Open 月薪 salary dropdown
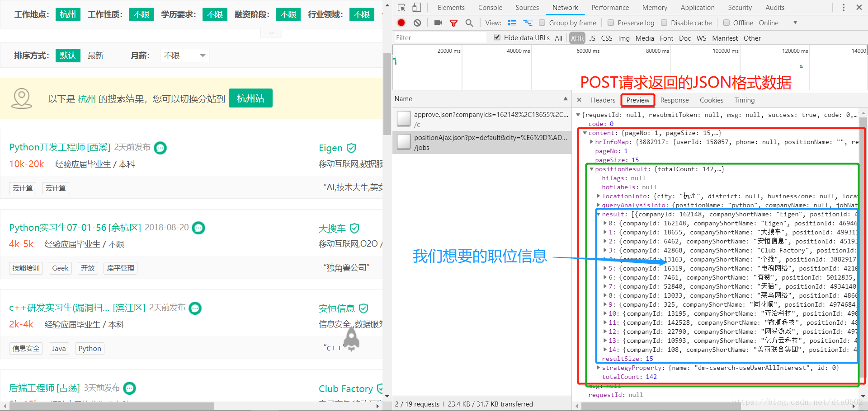Screen dimensions: 868x411 [184, 55]
